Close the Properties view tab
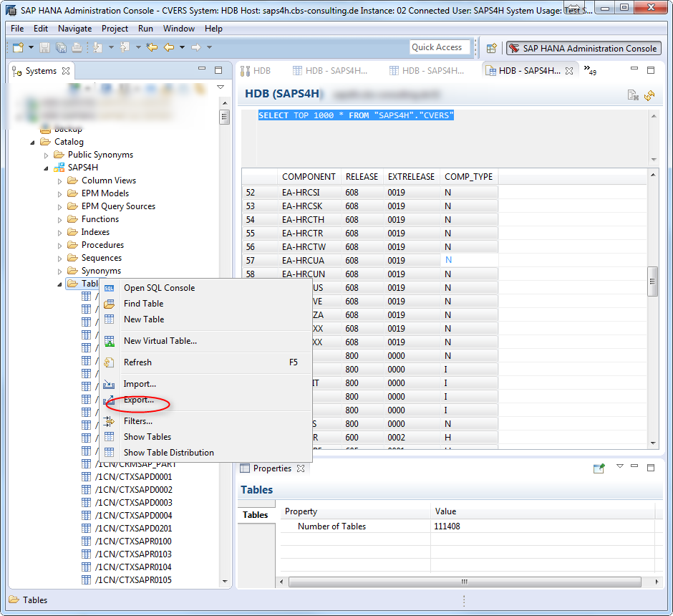The image size is (673, 616). pos(301,468)
